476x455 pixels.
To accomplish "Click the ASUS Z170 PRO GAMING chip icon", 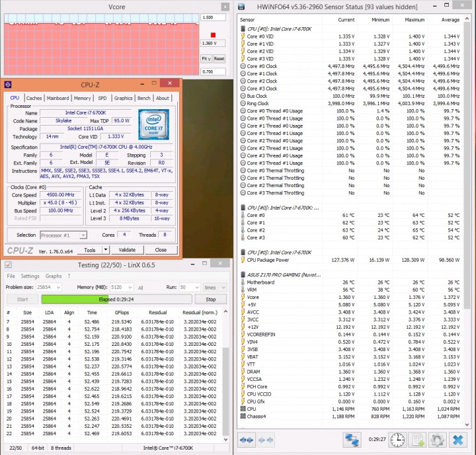I will pyautogui.click(x=243, y=274).
